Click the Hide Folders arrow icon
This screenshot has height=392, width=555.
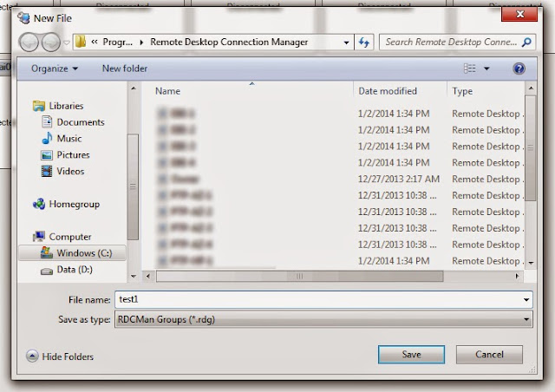pos(32,356)
